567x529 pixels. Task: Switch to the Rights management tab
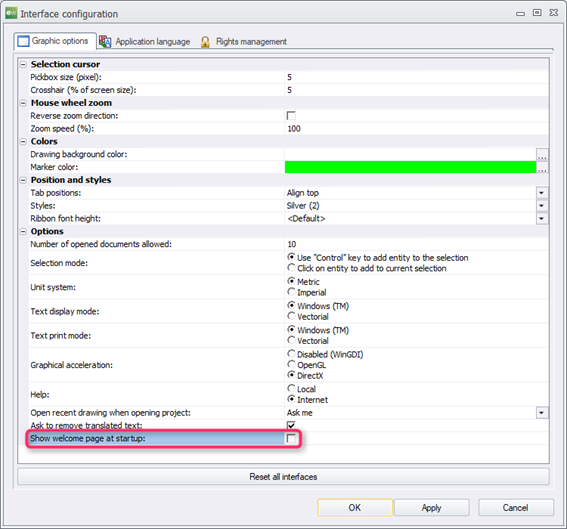point(244,42)
